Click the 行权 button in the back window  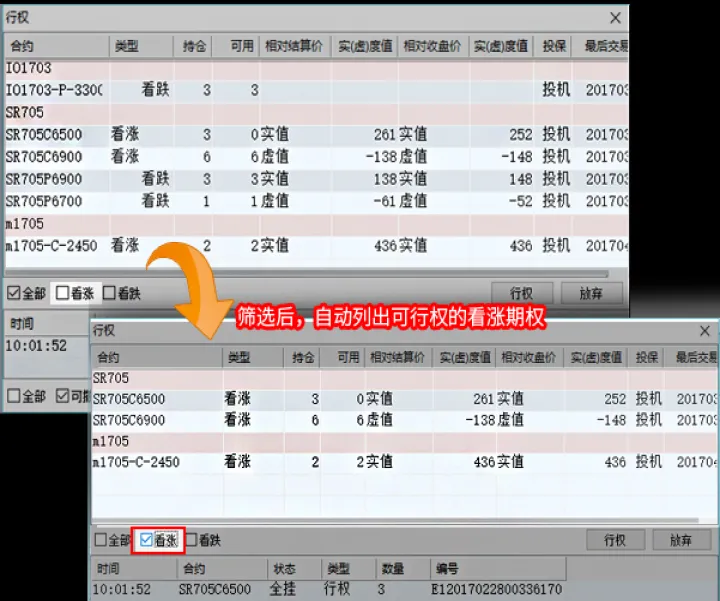coord(522,293)
